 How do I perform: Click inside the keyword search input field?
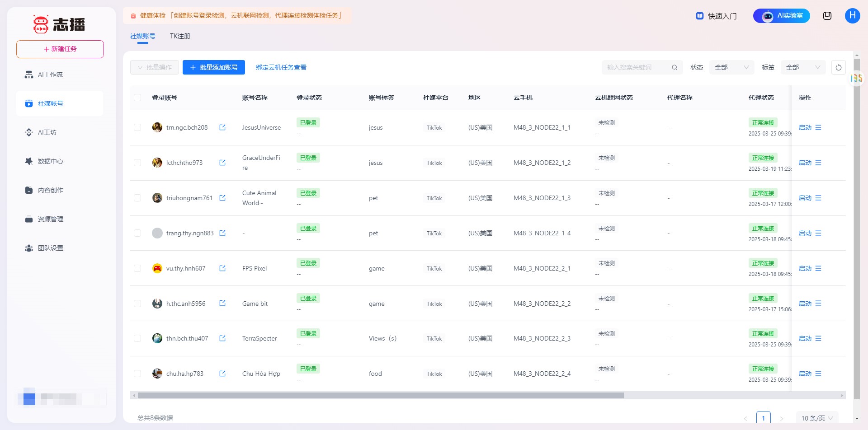(637, 67)
